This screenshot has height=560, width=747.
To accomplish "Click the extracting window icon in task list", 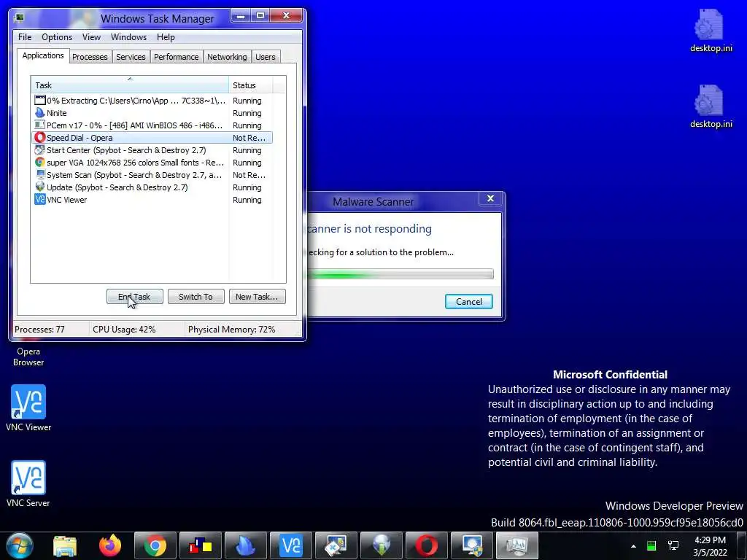I will click(40, 101).
